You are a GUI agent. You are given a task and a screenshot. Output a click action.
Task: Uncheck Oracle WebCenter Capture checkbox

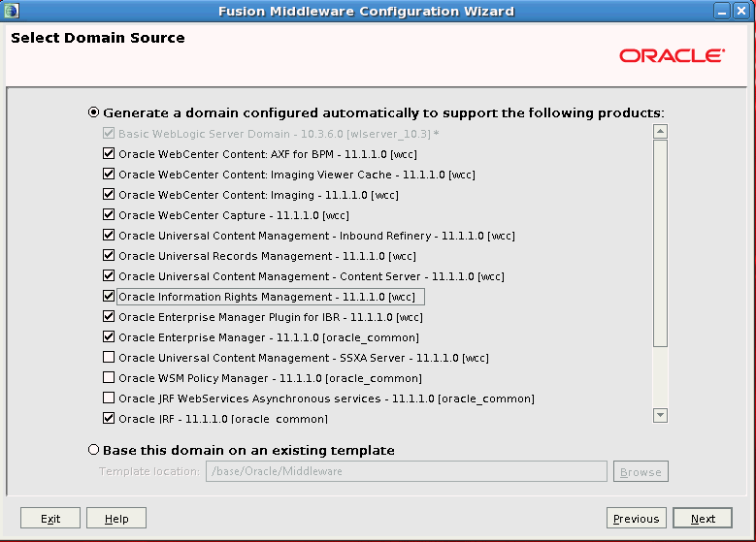click(109, 214)
